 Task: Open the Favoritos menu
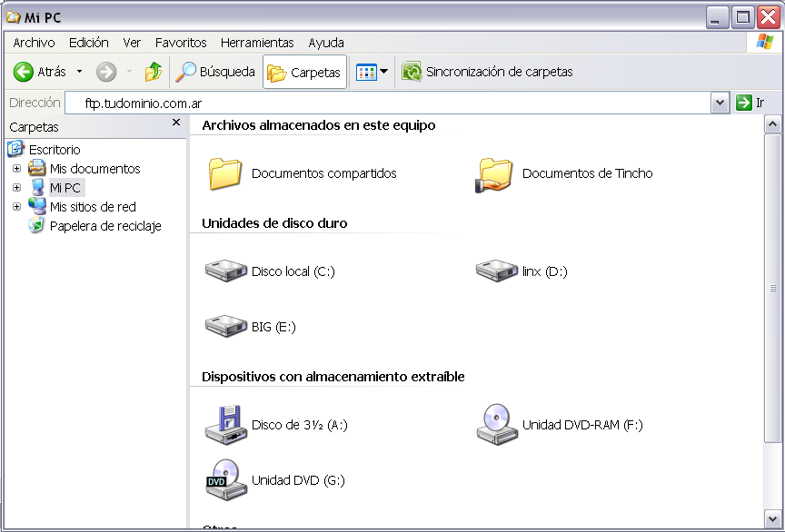pyautogui.click(x=181, y=43)
